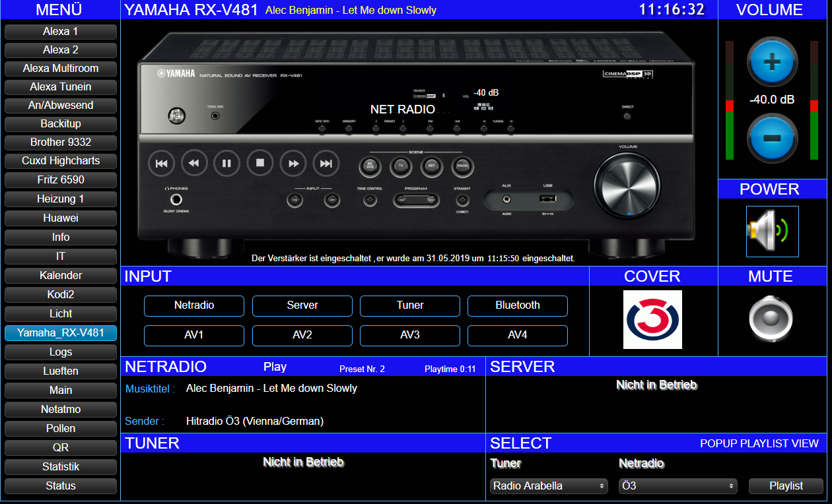Viewport: 832px width, 504px height.
Task: Select AV3 input
Action: click(x=410, y=335)
